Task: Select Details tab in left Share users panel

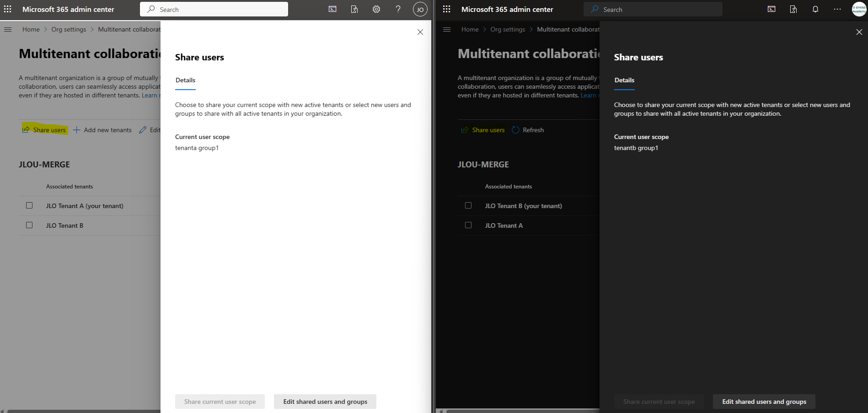Action: (185, 80)
